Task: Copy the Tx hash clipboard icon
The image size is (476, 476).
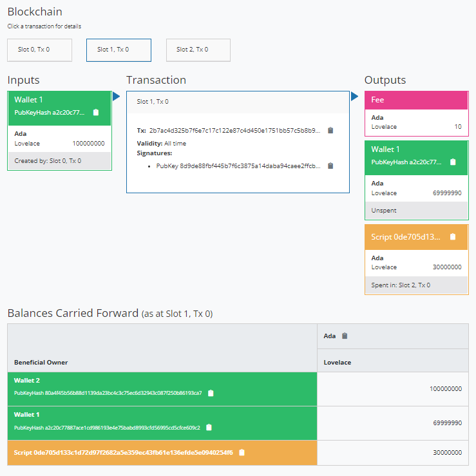Action: click(330, 130)
